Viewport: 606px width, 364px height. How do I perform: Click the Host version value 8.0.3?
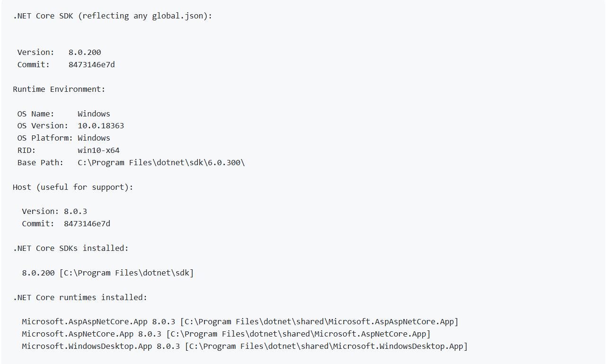coord(76,211)
